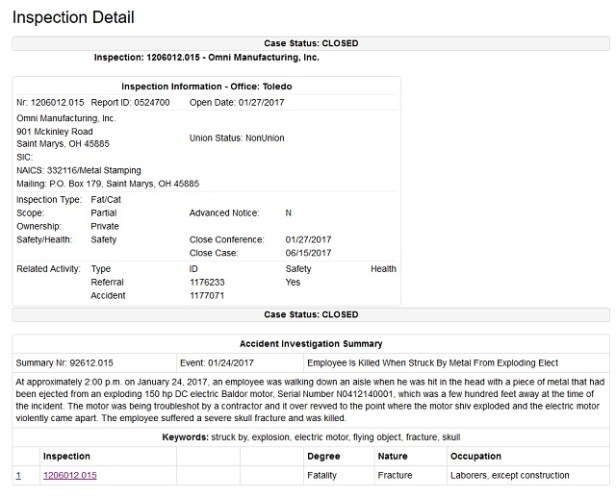Select the Inspection column header
The height and width of the screenshot is (498, 616).
pyautogui.click(x=66, y=456)
